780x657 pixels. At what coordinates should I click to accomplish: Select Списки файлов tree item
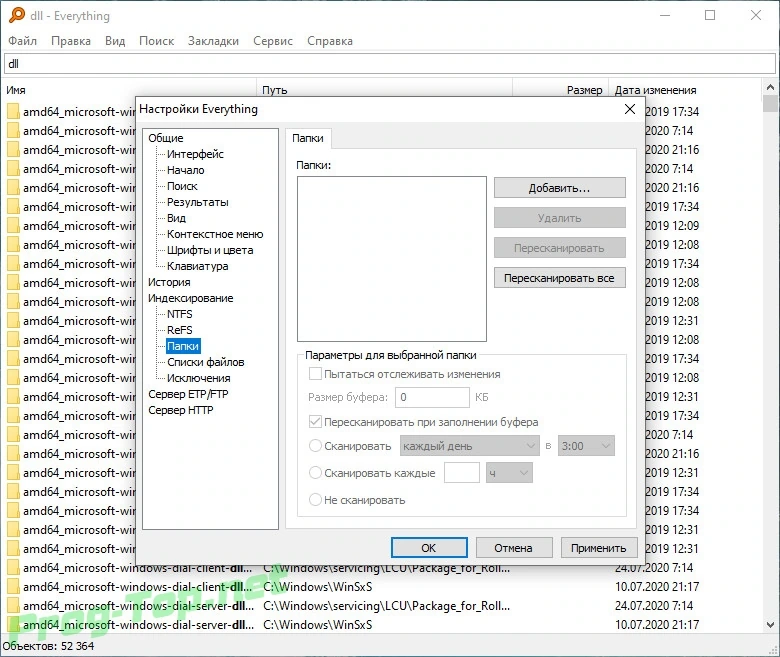(205, 362)
